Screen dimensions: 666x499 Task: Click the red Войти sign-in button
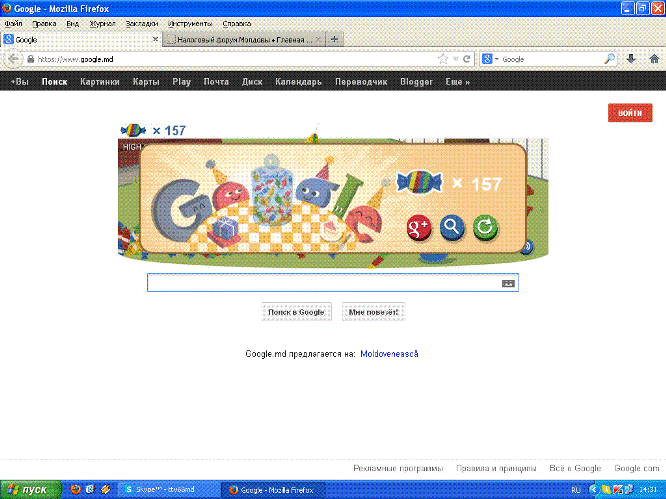pos(630,113)
